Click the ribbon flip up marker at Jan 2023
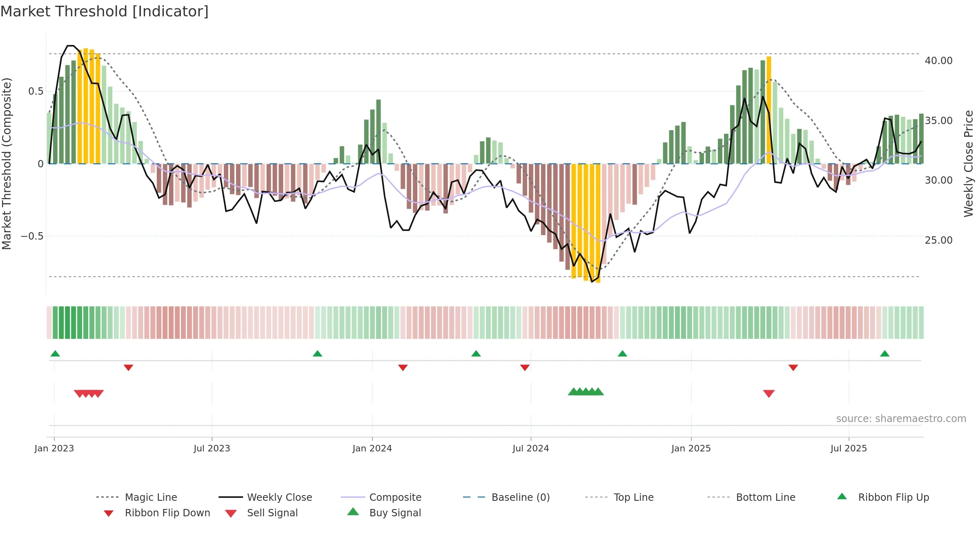The height and width of the screenshot is (551, 980). coord(55,353)
